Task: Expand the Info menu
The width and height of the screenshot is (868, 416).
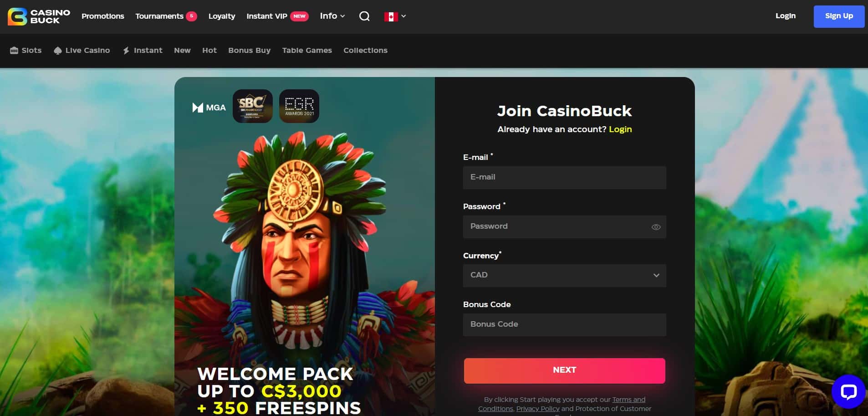Action: pyautogui.click(x=332, y=16)
